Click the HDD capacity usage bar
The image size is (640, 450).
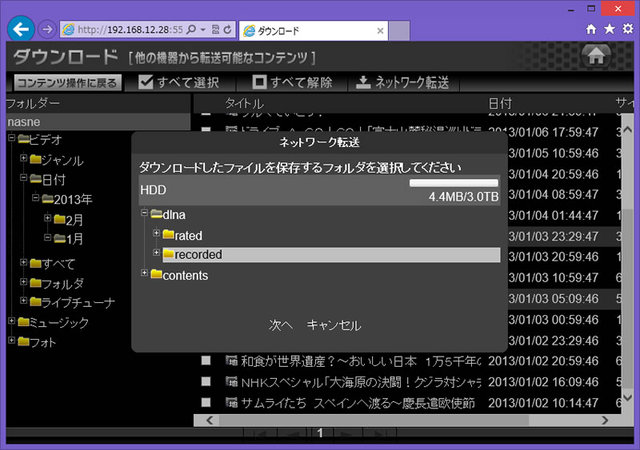tap(453, 183)
